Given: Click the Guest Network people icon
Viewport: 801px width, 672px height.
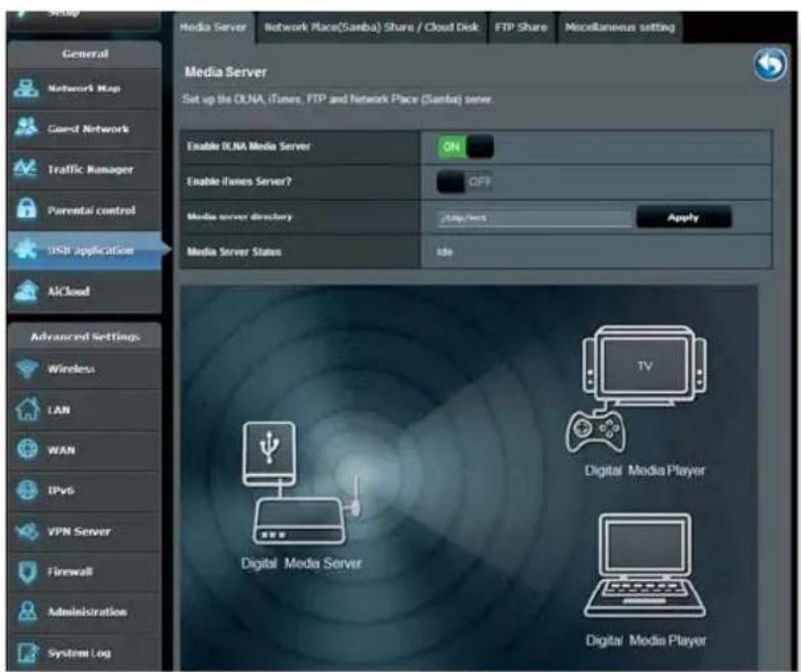Looking at the screenshot, I should [26, 128].
